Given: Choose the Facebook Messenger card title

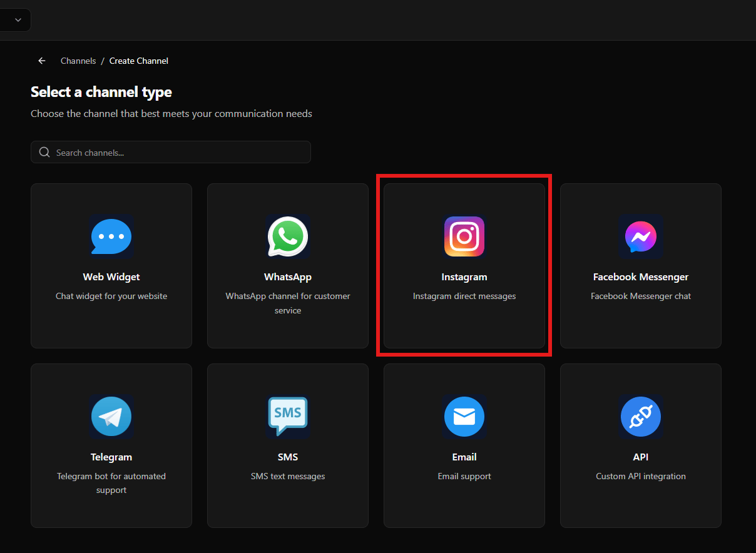Looking at the screenshot, I should (641, 277).
